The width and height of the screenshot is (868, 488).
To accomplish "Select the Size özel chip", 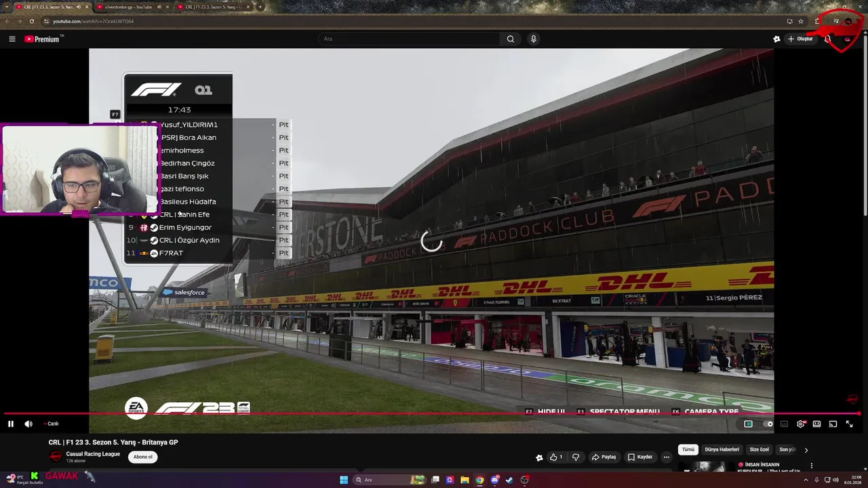I will (759, 449).
